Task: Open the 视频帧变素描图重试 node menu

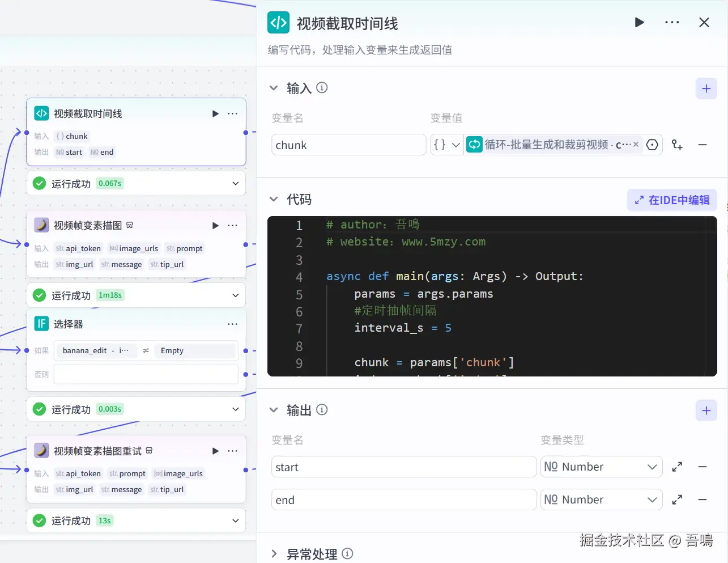Action: pyautogui.click(x=233, y=451)
